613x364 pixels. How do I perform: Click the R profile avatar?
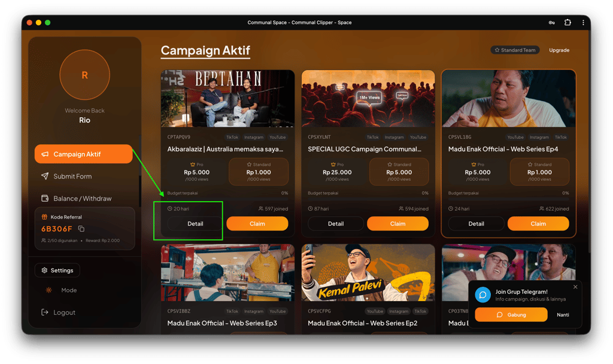84,75
